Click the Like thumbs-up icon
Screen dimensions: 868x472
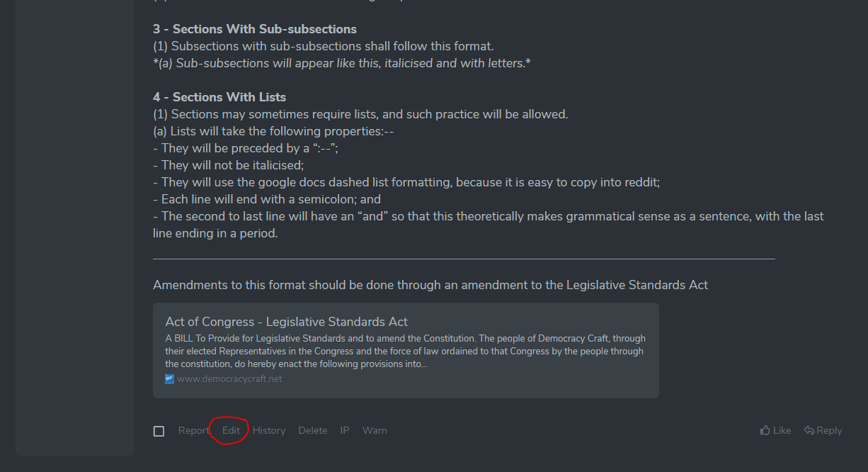coord(765,430)
